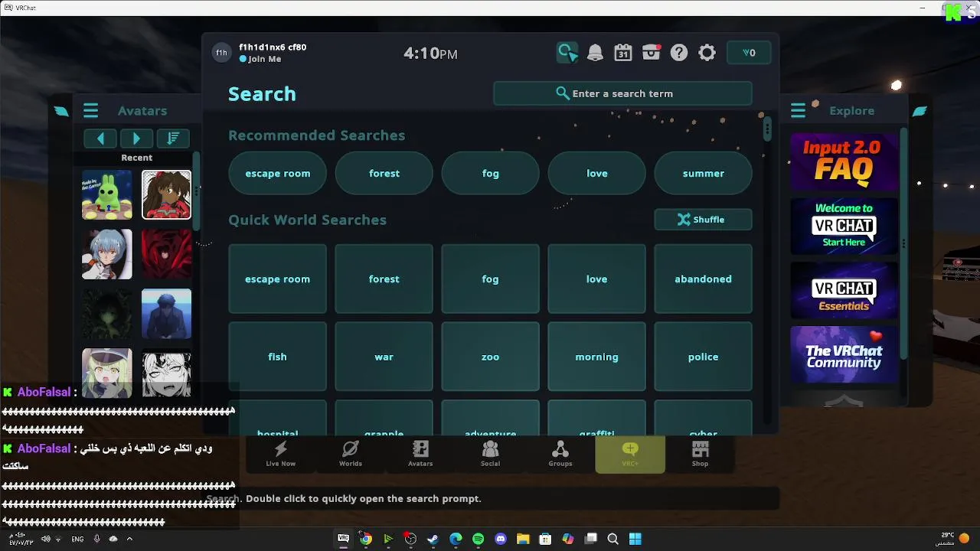The image size is (980, 551).
Task: Switch to the Live Now tab
Action: pos(280,454)
